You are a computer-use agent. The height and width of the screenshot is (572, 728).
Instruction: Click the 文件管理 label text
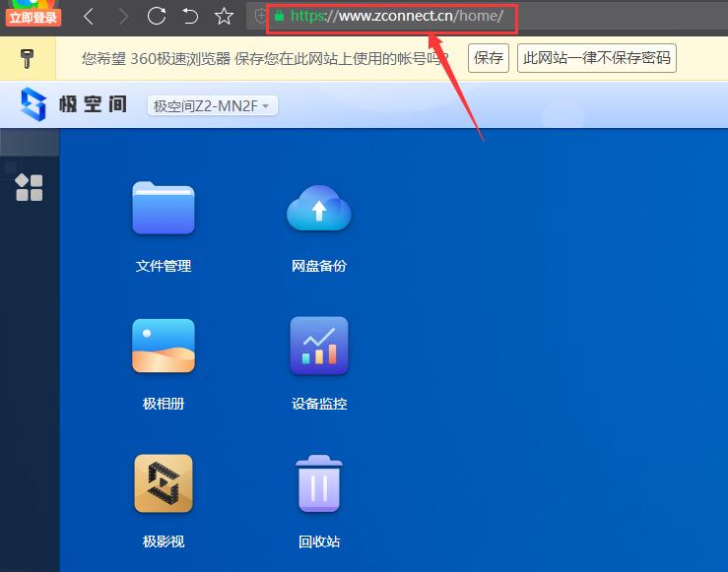click(164, 266)
